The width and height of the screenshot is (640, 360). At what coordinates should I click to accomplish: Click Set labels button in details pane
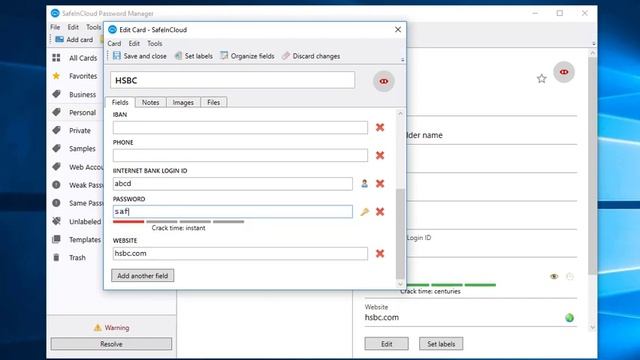point(441,344)
